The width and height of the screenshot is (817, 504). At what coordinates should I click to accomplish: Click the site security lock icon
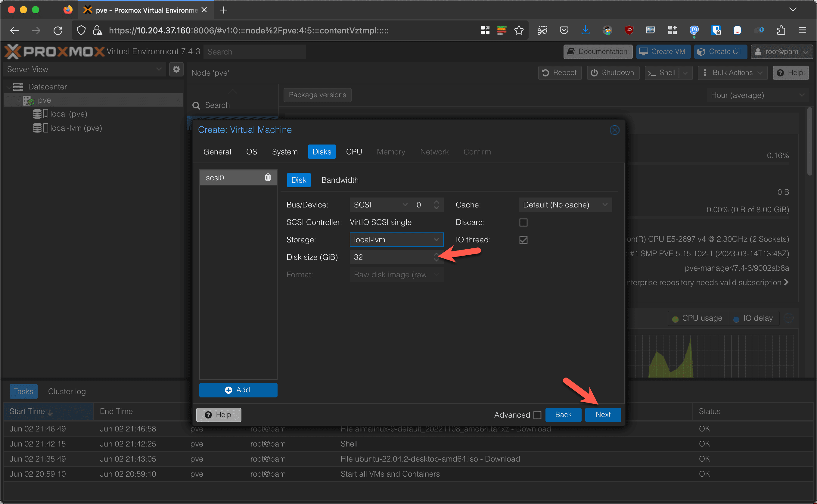point(97,30)
